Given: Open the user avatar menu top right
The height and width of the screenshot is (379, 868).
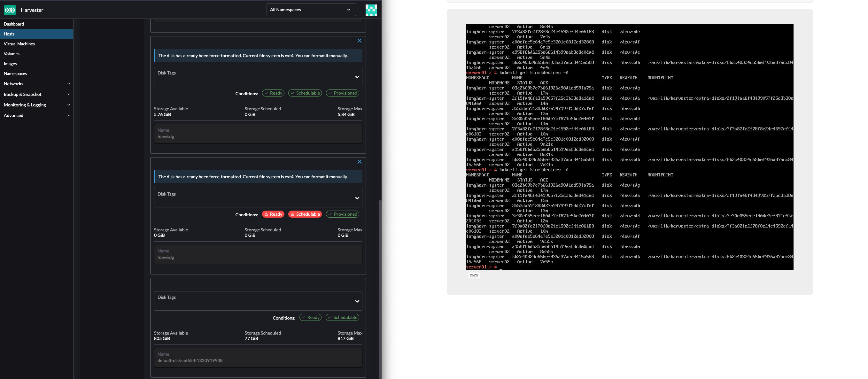Looking at the screenshot, I should point(371,10).
